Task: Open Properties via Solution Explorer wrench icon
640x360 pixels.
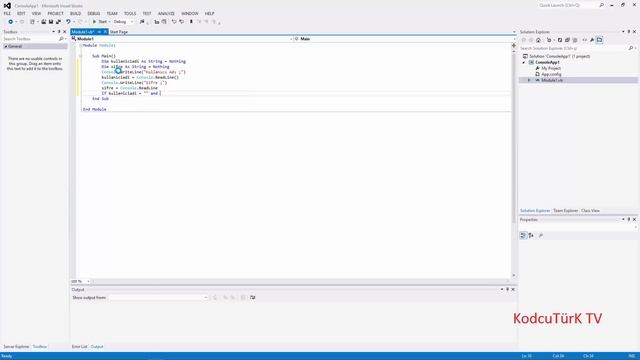Action: tap(592, 40)
